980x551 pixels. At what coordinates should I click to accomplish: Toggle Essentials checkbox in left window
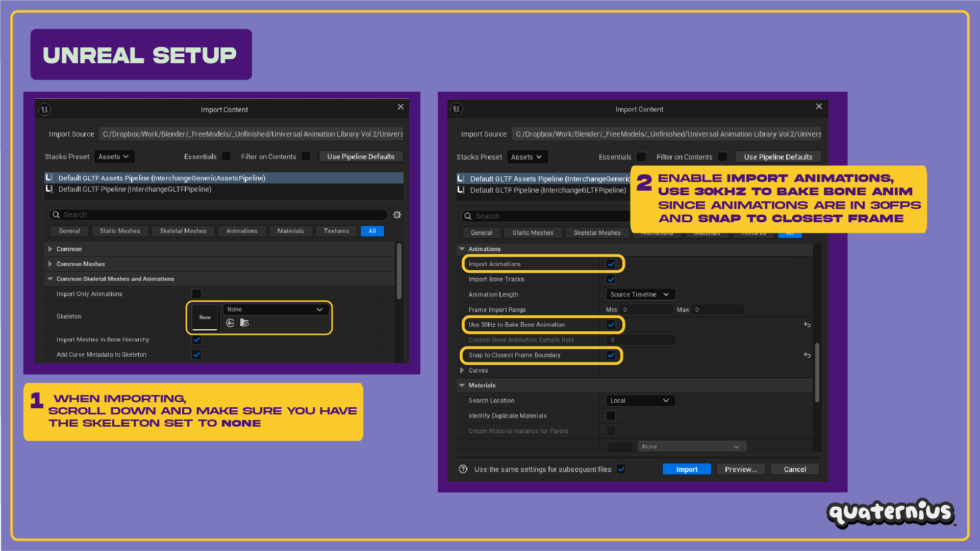tap(227, 156)
